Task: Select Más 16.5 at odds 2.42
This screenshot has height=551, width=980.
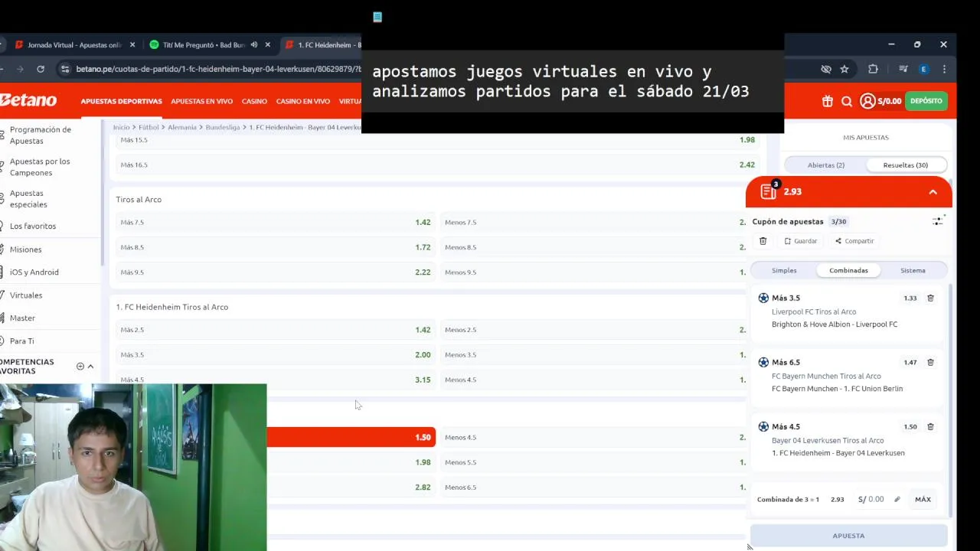Action: (438, 165)
